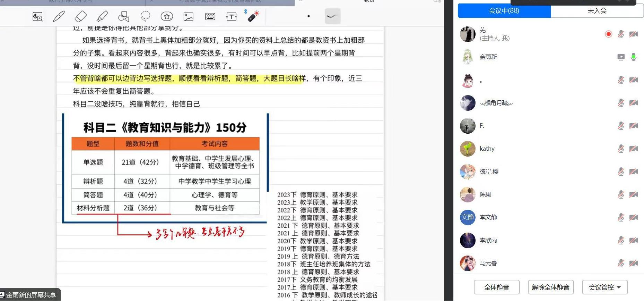Expand the 会议管控 dropdown
Image resolution: width=644 pixels, height=301 pixels.
(x=604, y=287)
